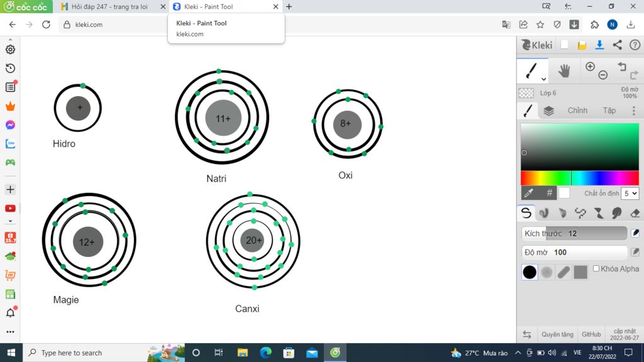Pick a shade in the color field
Viewport: 644px width, 362px height.
point(579,146)
